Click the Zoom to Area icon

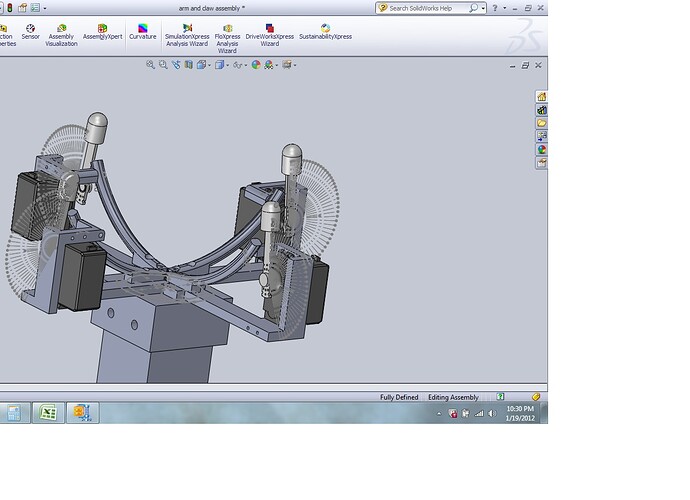[163, 65]
